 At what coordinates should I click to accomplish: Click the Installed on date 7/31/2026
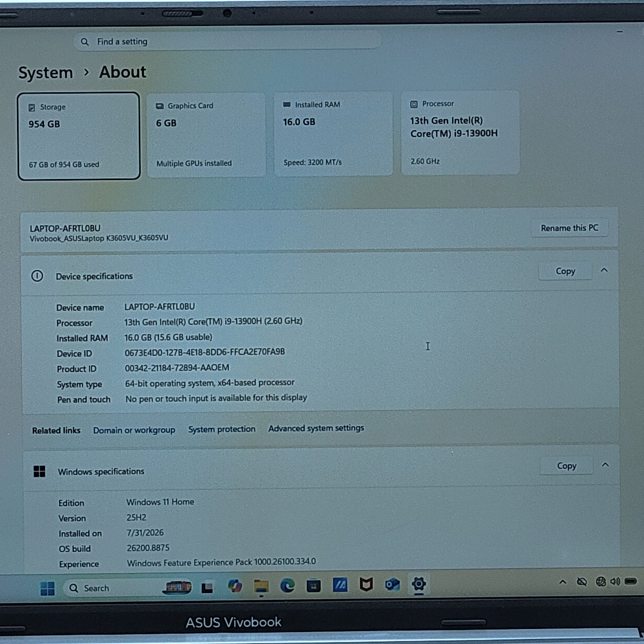(x=145, y=533)
